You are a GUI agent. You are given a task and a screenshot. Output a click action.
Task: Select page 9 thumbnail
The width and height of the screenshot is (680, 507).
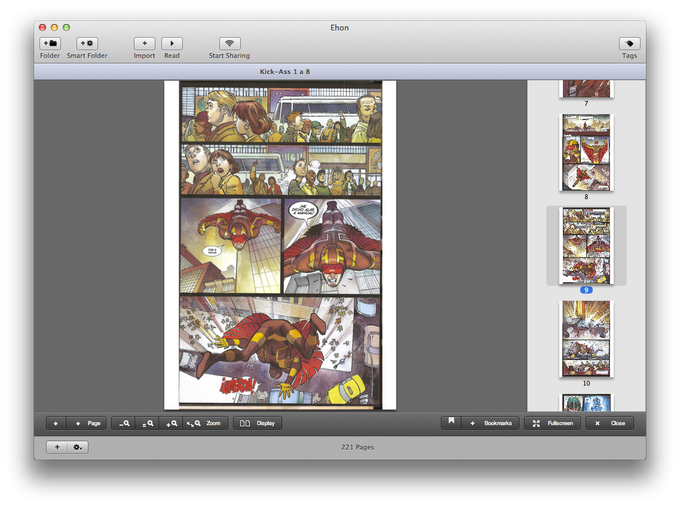[x=586, y=246]
